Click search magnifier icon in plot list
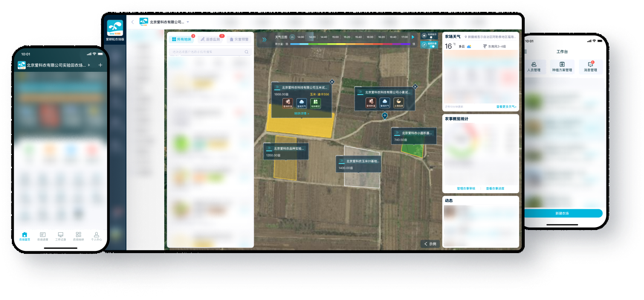The image size is (644, 300). pos(246,52)
